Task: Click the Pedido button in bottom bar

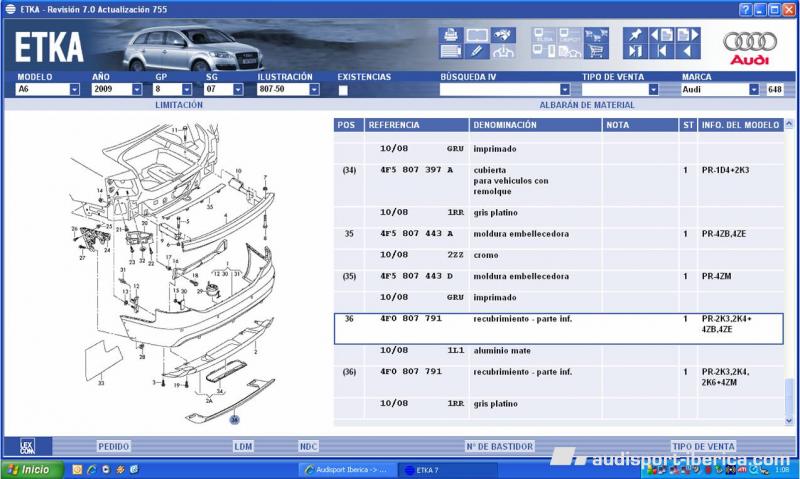Action: click(x=113, y=447)
